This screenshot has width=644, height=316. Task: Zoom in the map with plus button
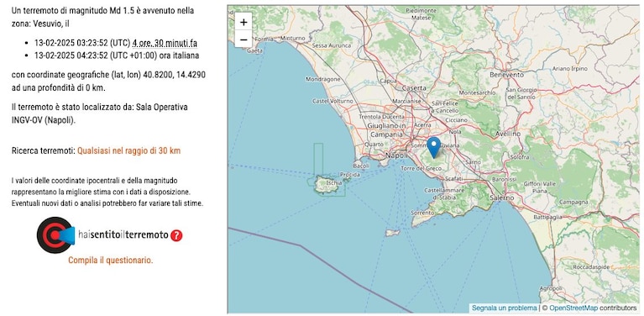point(243,22)
